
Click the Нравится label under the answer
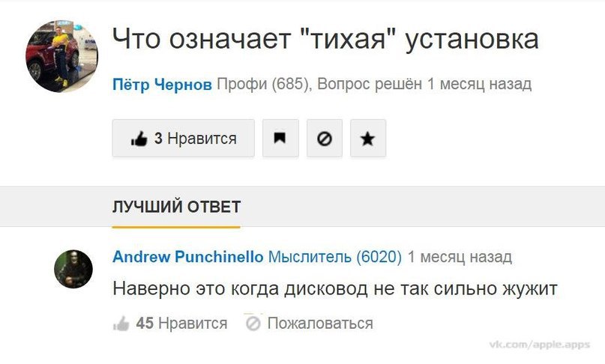tap(193, 324)
